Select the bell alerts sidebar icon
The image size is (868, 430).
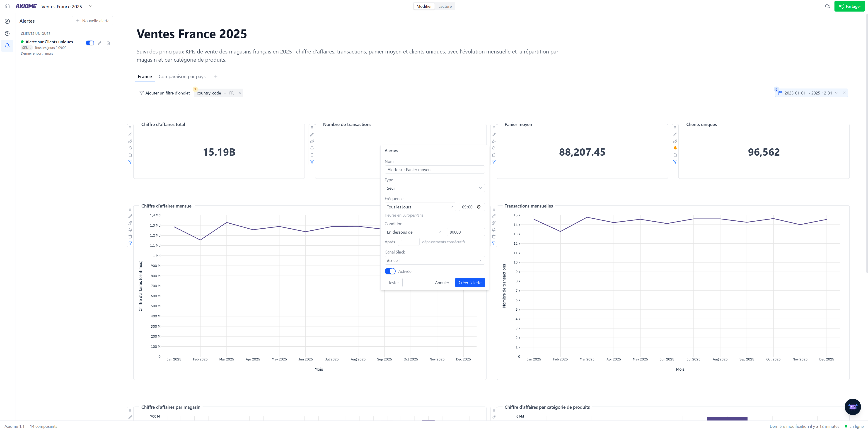(7, 46)
